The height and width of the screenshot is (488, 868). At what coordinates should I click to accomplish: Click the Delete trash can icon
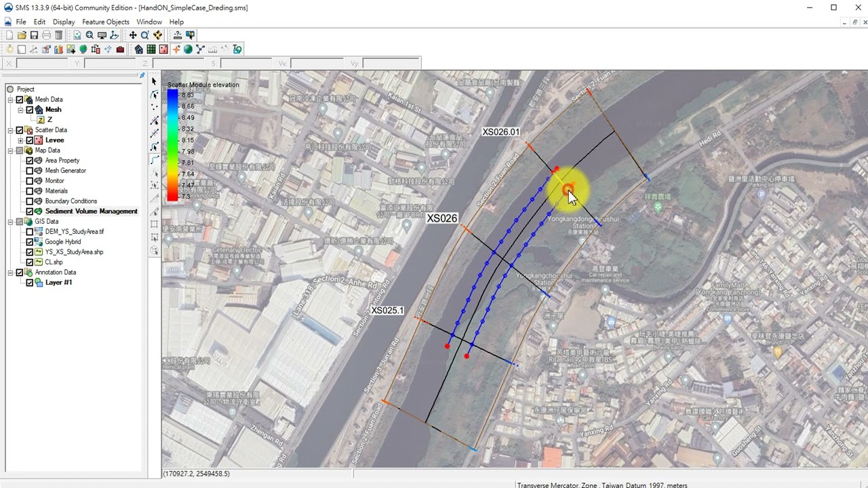point(58,35)
